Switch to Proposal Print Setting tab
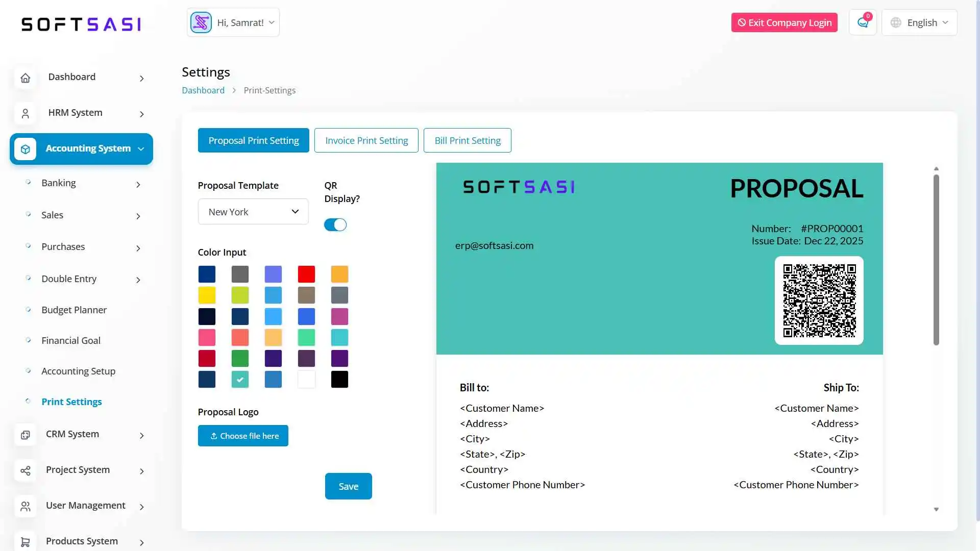 (254, 140)
